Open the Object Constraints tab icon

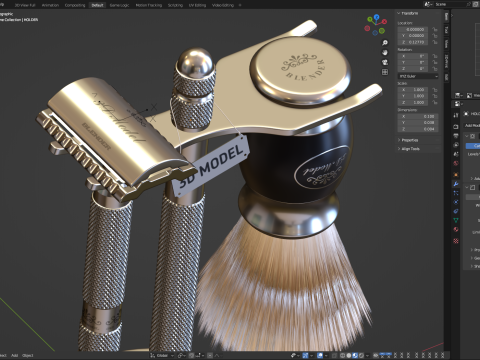click(x=456, y=211)
